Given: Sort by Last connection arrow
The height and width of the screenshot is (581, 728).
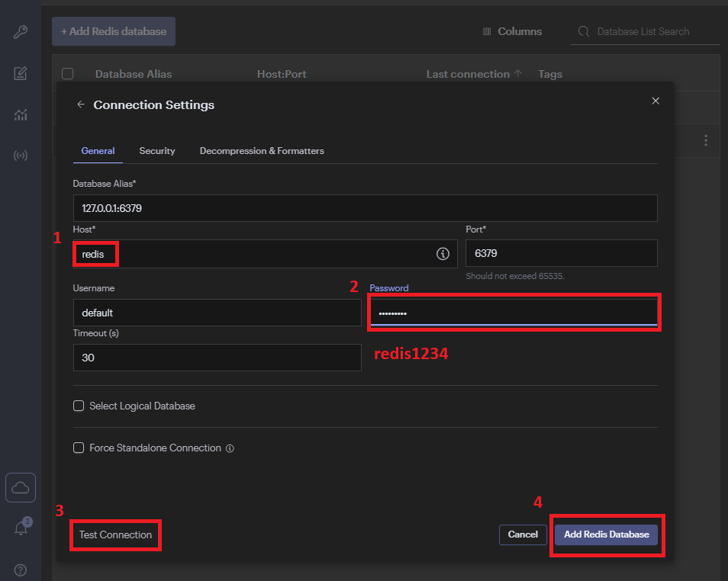Looking at the screenshot, I should (518, 73).
